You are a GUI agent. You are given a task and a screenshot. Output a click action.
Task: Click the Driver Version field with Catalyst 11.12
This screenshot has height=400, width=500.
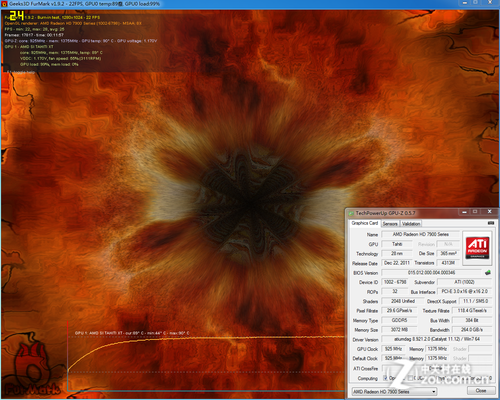click(437, 339)
